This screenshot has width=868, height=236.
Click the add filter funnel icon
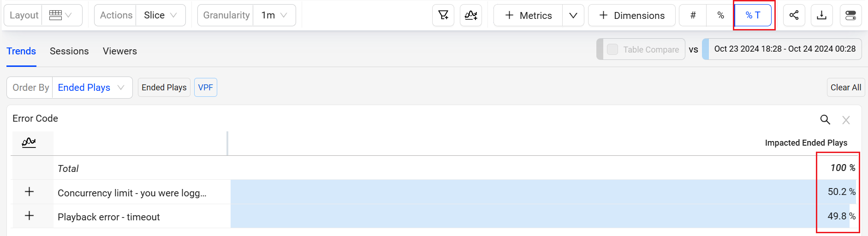443,15
